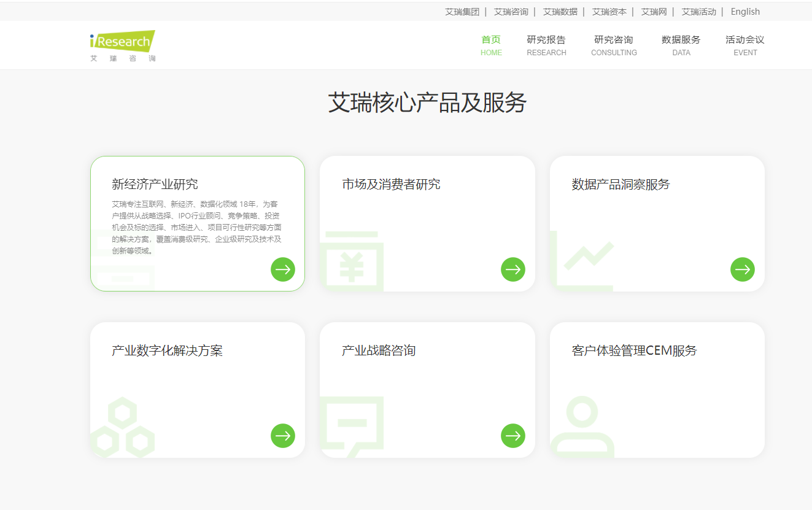
Task: Click 艾瑞网 top link
Action: coord(654,12)
